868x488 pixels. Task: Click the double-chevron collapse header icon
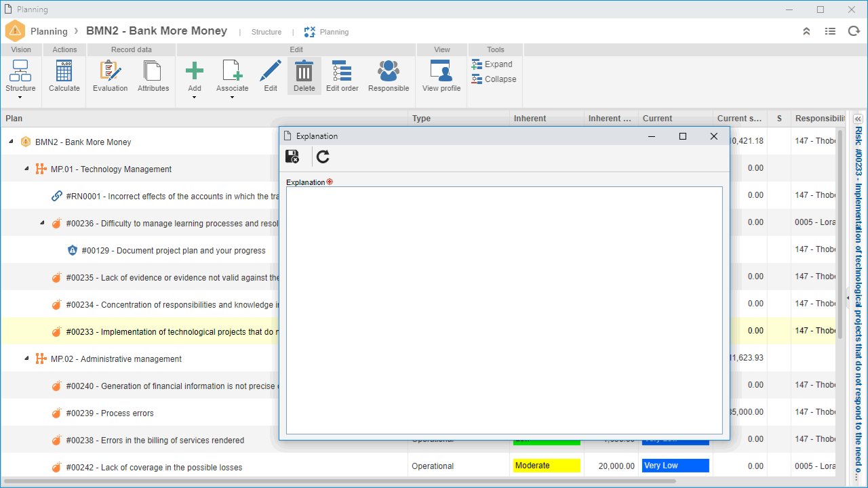tap(806, 31)
